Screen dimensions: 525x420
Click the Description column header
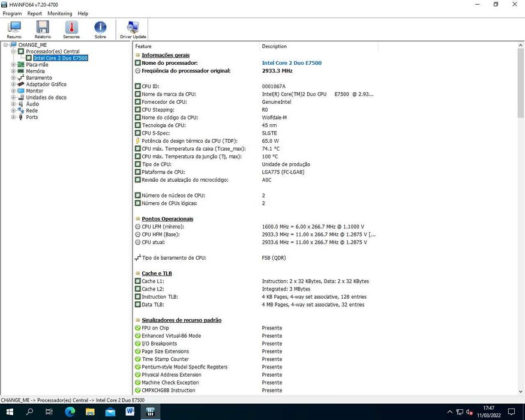(x=319, y=46)
